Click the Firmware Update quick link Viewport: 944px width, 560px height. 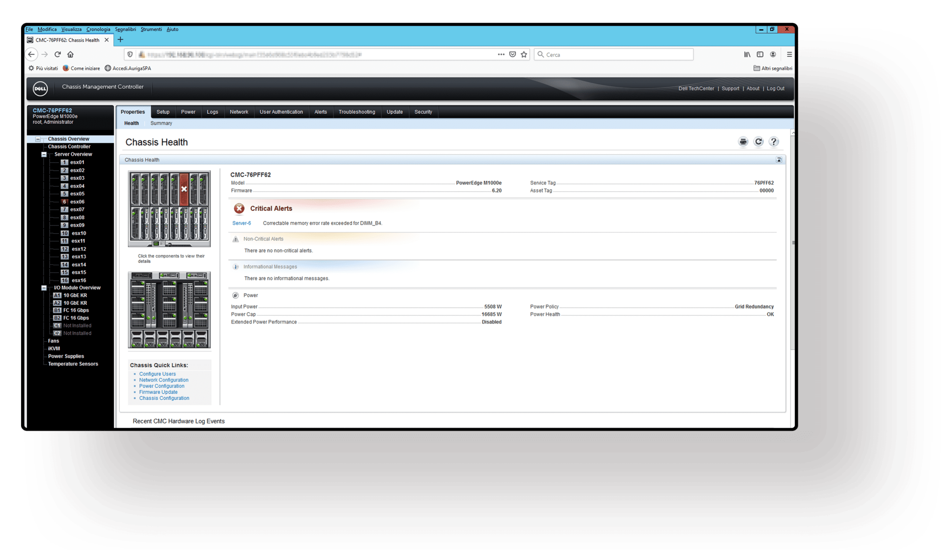coord(158,392)
